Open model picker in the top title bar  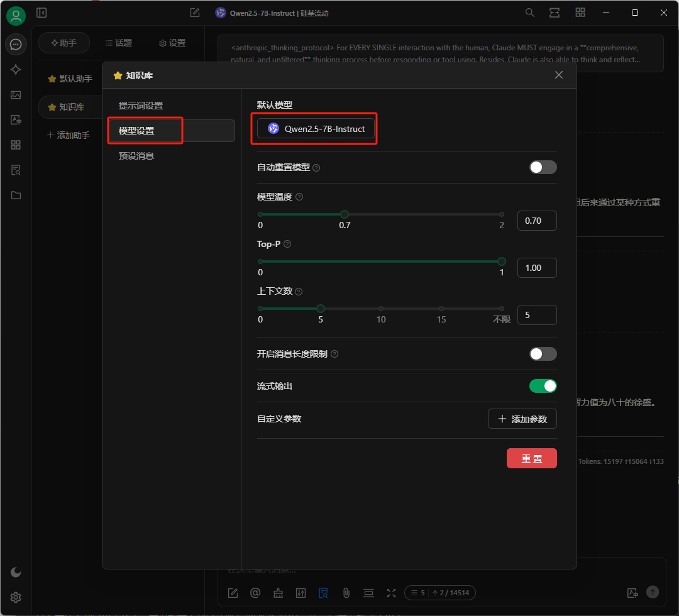[272, 13]
